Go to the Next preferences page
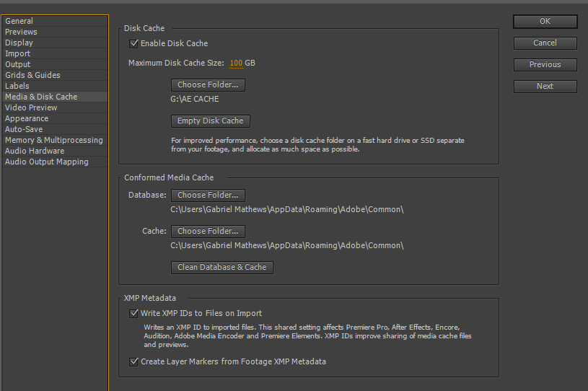The height and width of the screenshot is (391, 588). (545, 87)
